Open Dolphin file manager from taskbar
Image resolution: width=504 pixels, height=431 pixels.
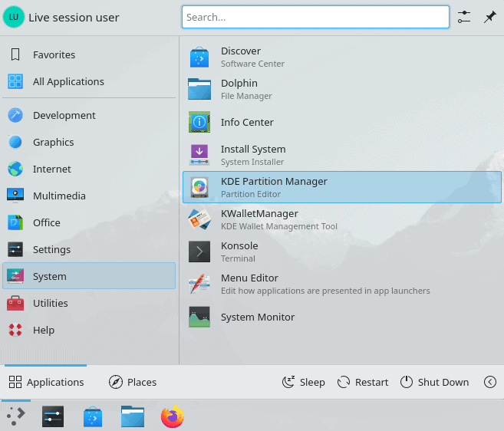click(x=133, y=416)
